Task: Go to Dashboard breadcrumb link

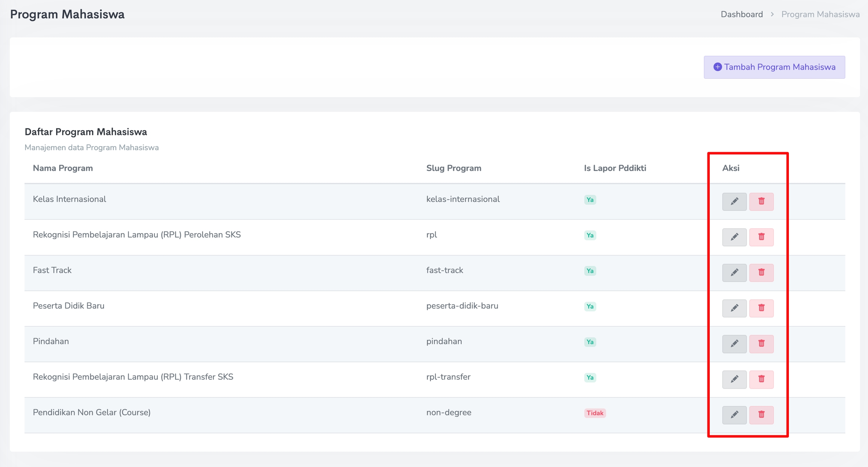Action: pyautogui.click(x=741, y=14)
